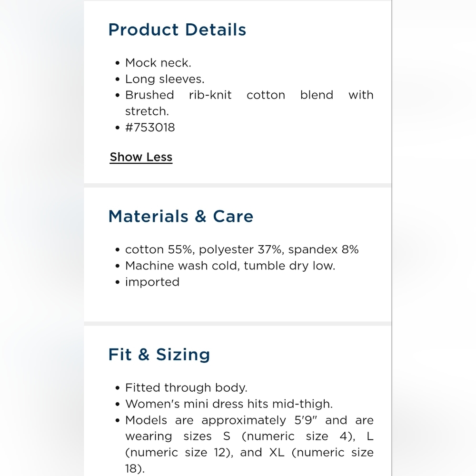This screenshot has width=476, height=476.
Task: Select the Fit & Sizing heading
Action: [x=159, y=355]
